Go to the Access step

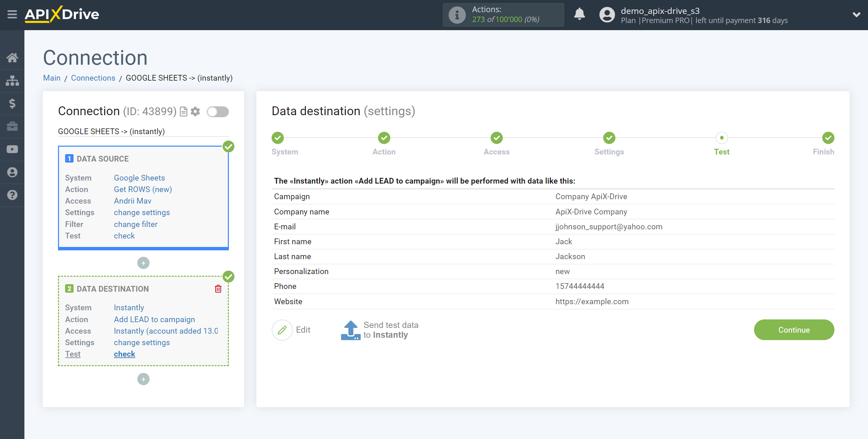[x=497, y=138]
